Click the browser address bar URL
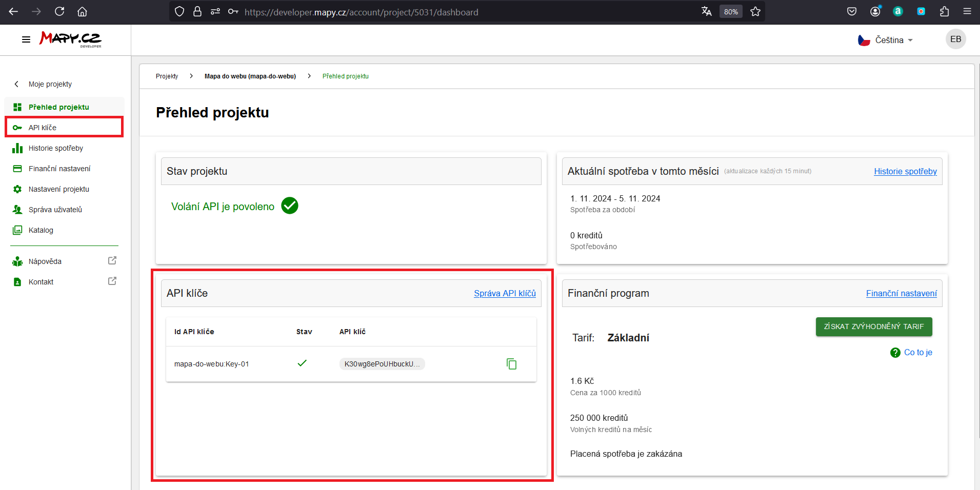The image size is (980, 490). coord(361,12)
